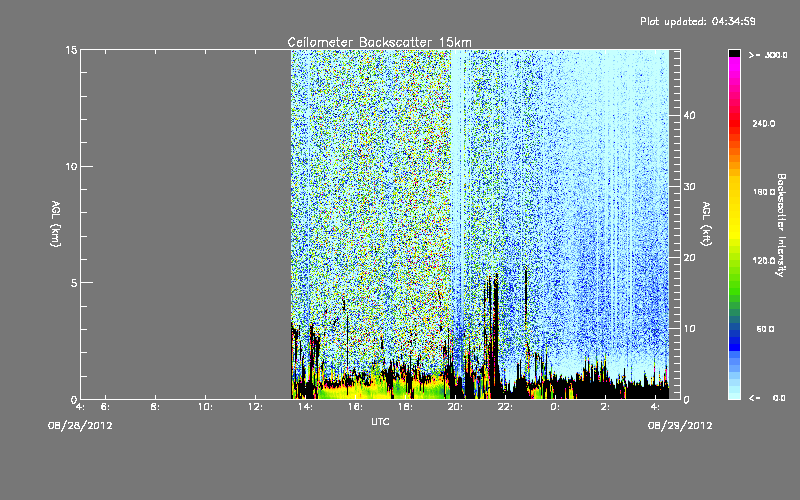Click the 10 kft tick label
800x500 pixels.
click(x=689, y=329)
